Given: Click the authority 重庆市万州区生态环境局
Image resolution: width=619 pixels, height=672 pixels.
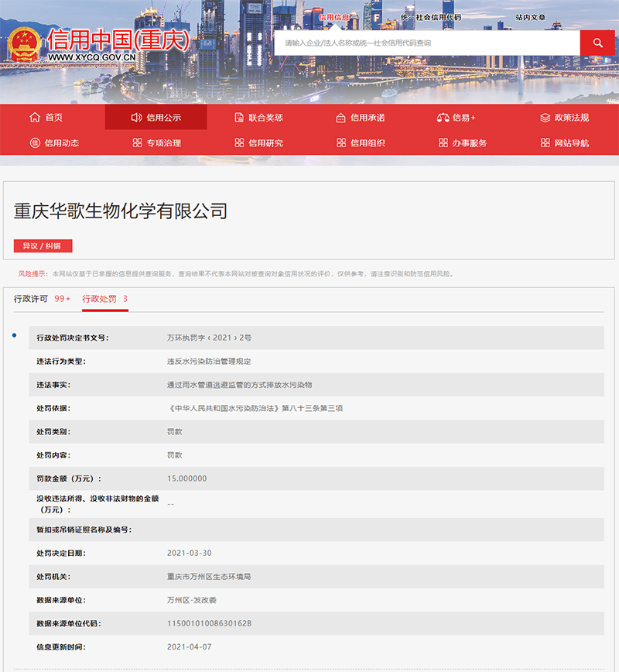Looking at the screenshot, I should coord(209,577).
